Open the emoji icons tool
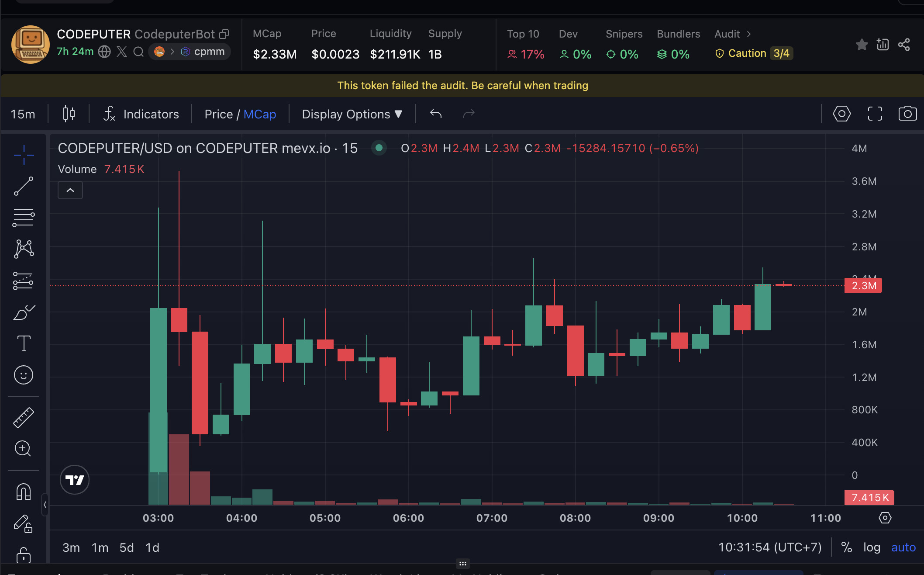Viewport: 924px width, 575px height. click(24, 375)
